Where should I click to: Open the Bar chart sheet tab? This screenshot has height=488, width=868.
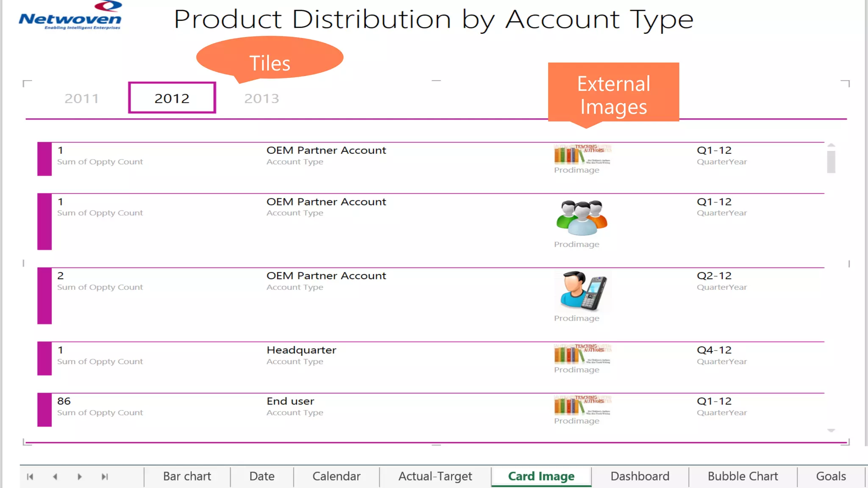(187, 477)
